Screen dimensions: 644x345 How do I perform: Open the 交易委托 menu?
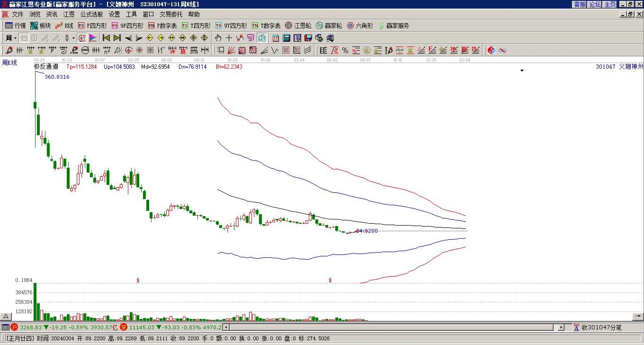click(x=171, y=14)
